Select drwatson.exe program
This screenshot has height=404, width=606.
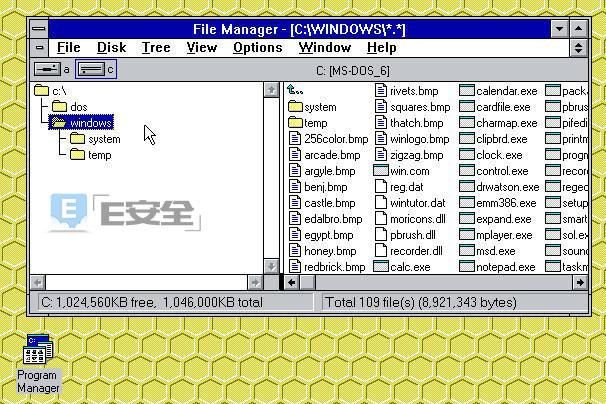click(x=499, y=187)
